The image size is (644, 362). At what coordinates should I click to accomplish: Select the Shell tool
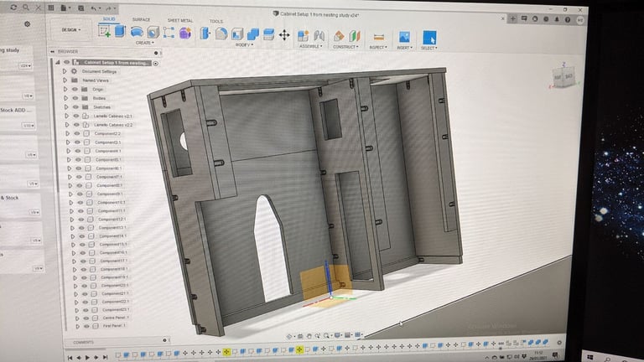237,34
